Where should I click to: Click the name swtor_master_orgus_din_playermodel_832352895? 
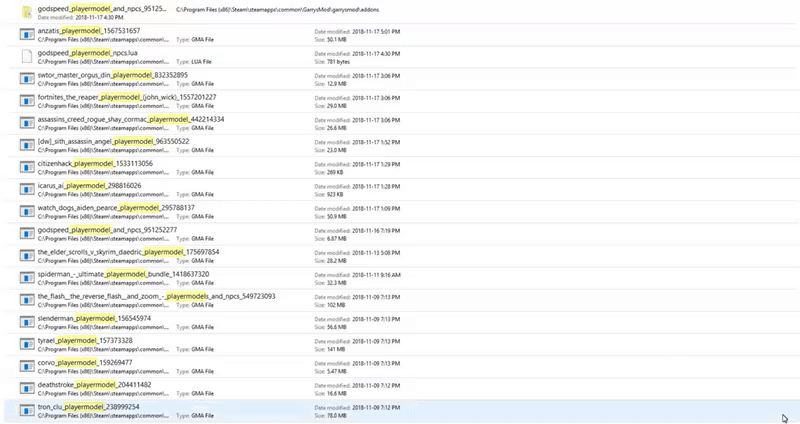(112, 74)
